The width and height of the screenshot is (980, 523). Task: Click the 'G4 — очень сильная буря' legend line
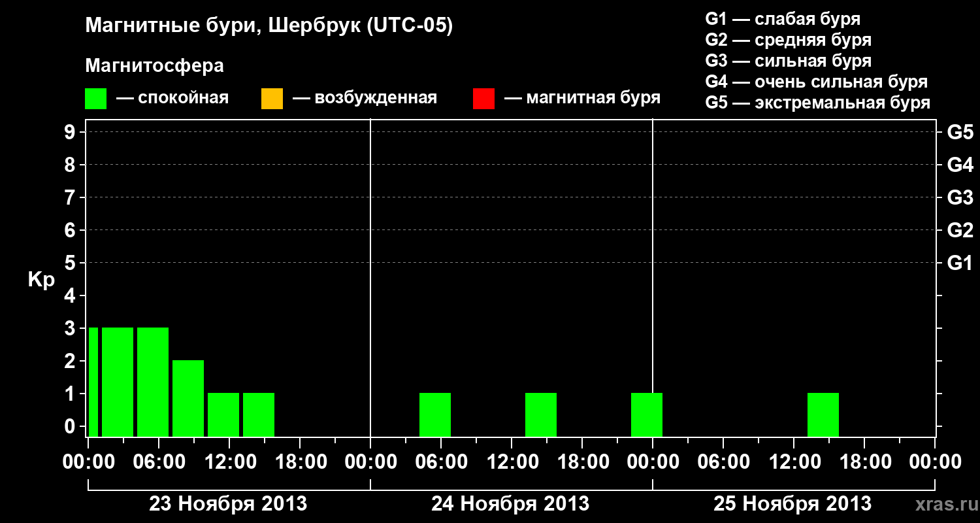click(x=817, y=82)
